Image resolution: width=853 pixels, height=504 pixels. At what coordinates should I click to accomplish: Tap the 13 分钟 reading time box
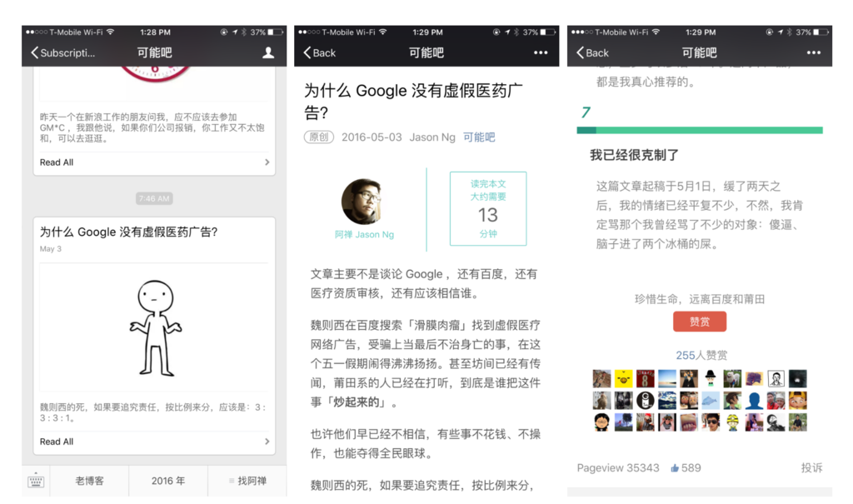[488, 208]
